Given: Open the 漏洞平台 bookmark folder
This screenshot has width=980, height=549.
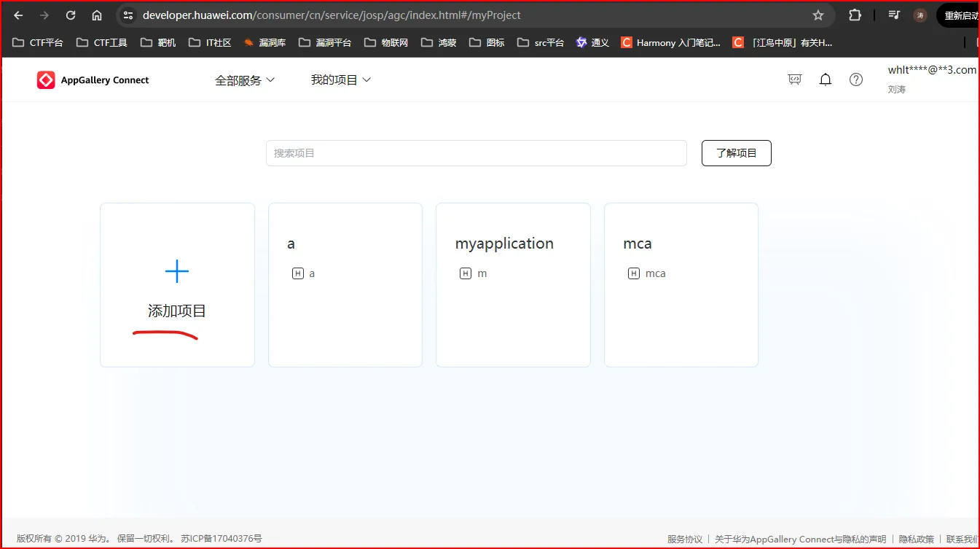Looking at the screenshot, I should pos(325,43).
